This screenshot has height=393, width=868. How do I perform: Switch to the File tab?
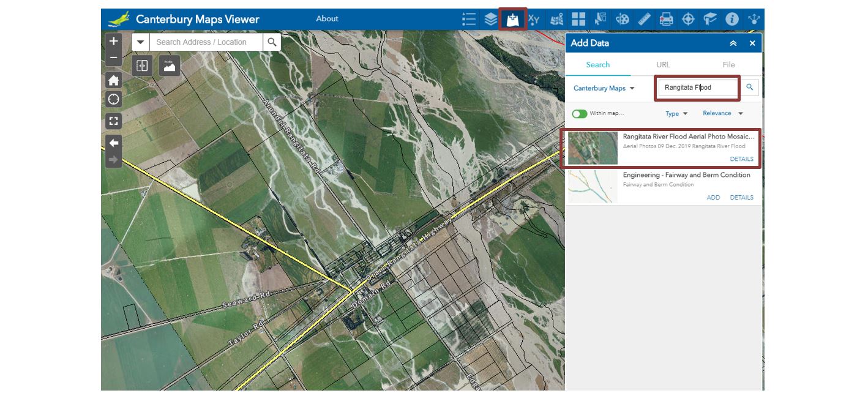point(728,65)
